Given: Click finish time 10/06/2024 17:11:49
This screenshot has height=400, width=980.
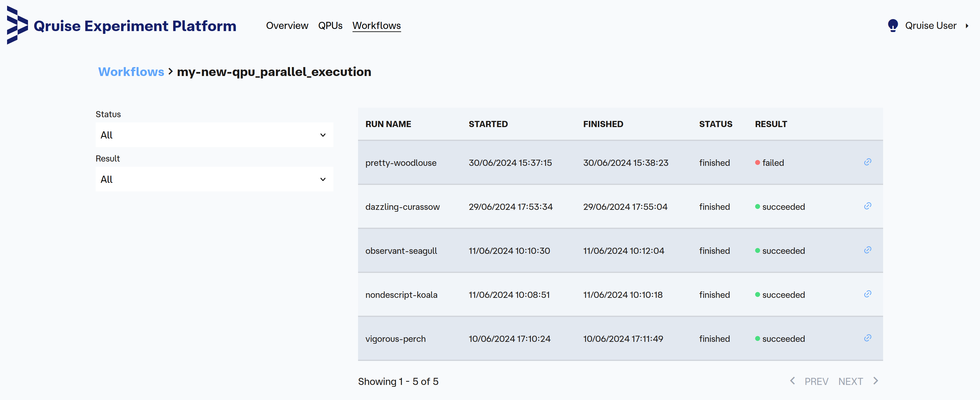Looking at the screenshot, I should click(x=623, y=339).
